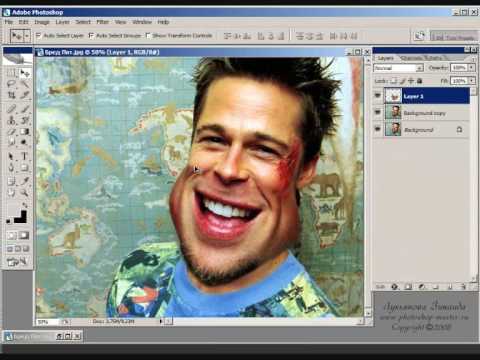The image size is (480, 360).
Task: Click the Background layer thumbnail
Action: click(x=392, y=129)
